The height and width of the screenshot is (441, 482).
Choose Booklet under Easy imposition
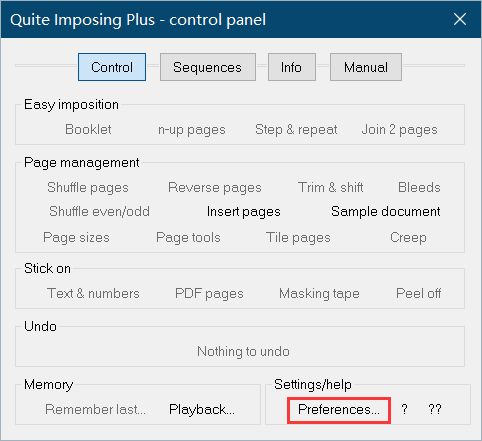click(88, 129)
